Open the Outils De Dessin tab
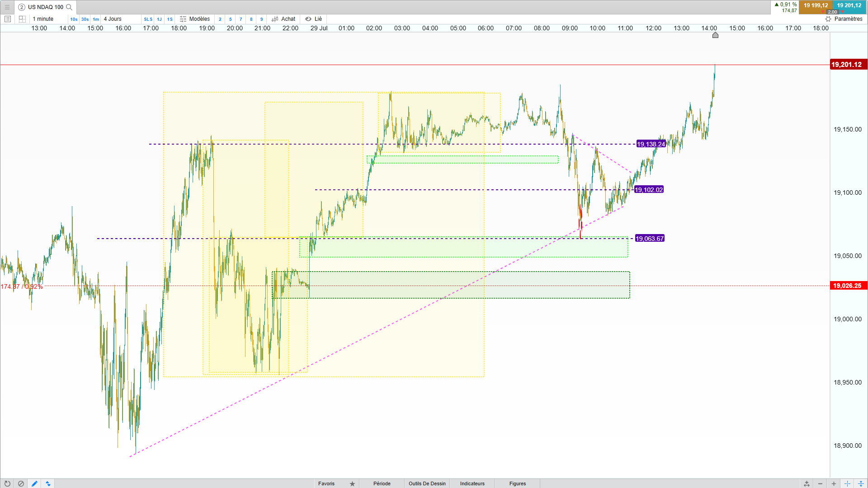The height and width of the screenshot is (488, 868). (427, 483)
